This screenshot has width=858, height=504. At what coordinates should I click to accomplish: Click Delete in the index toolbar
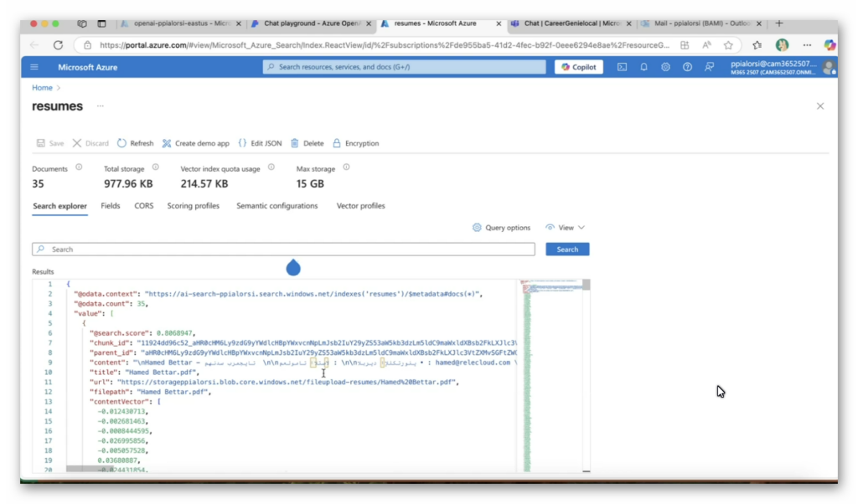pyautogui.click(x=307, y=143)
